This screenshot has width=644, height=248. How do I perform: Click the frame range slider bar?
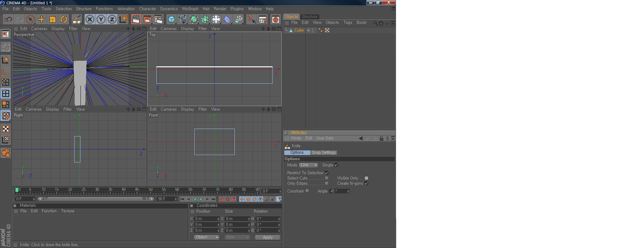pos(96,199)
